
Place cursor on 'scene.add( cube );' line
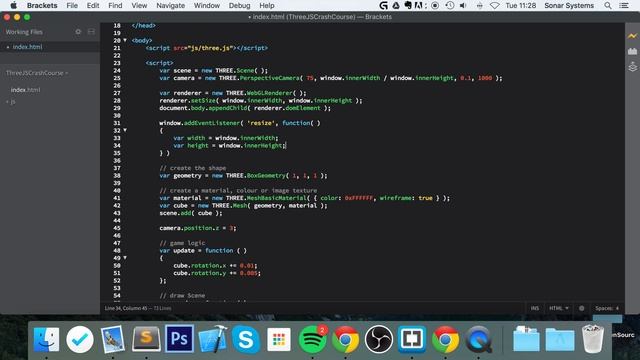click(x=191, y=213)
